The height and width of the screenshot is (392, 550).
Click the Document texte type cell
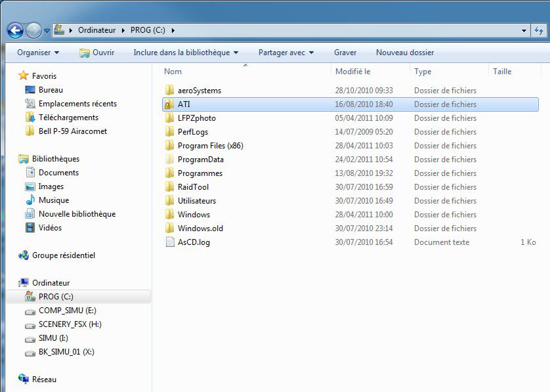(x=442, y=242)
